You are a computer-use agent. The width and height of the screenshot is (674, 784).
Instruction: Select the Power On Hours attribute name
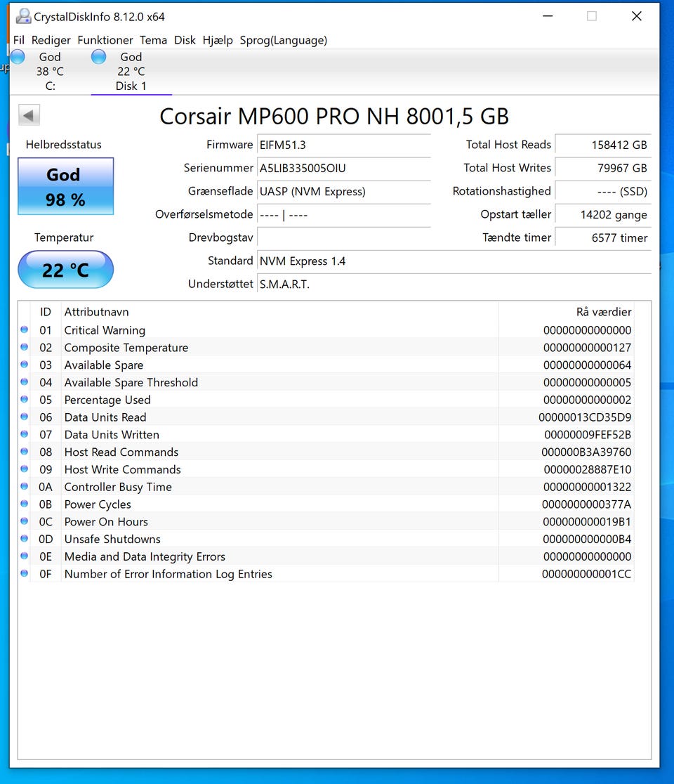pos(106,521)
